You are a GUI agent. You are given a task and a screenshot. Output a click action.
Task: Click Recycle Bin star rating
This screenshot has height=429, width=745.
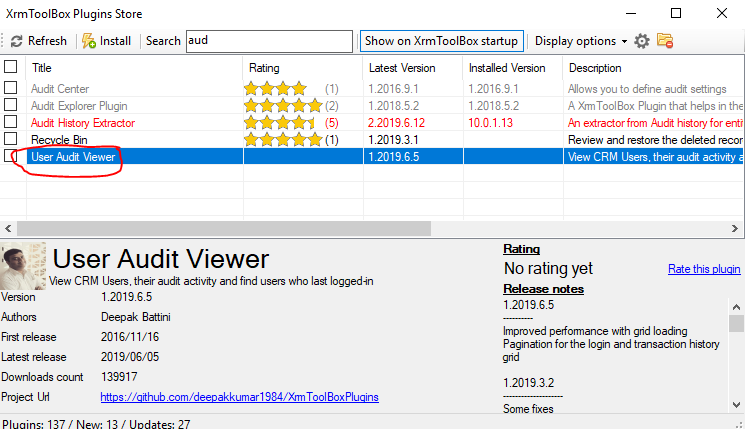(283, 140)
